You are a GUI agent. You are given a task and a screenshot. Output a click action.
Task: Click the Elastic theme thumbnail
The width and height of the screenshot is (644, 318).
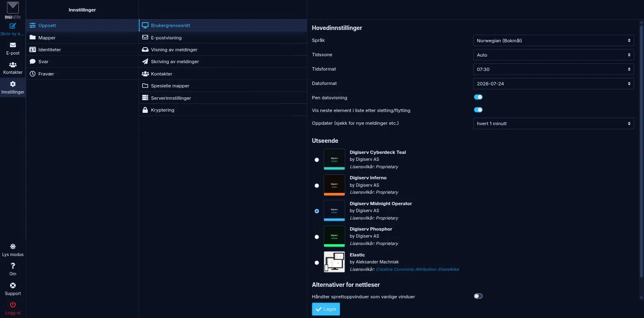(x=334, y=262)
